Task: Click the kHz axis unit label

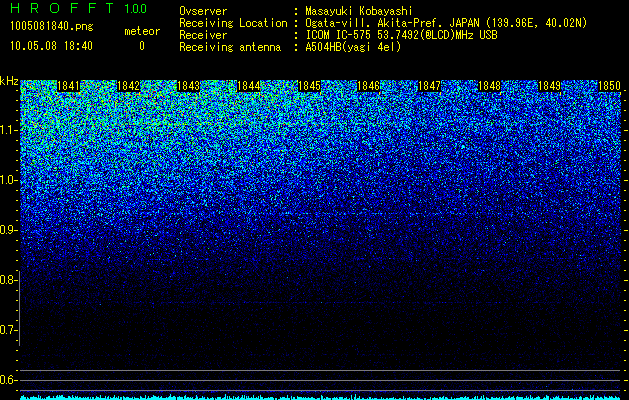Action: (x=9, y=81)
